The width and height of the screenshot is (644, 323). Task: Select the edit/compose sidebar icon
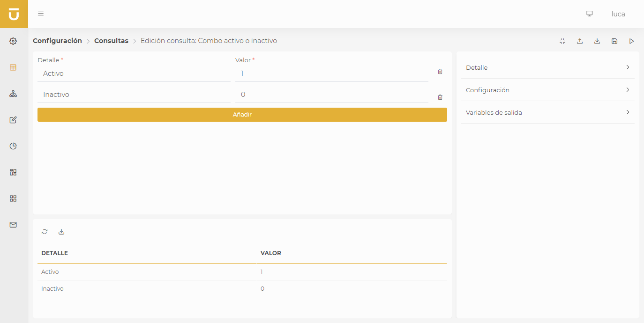pos(13,120)
